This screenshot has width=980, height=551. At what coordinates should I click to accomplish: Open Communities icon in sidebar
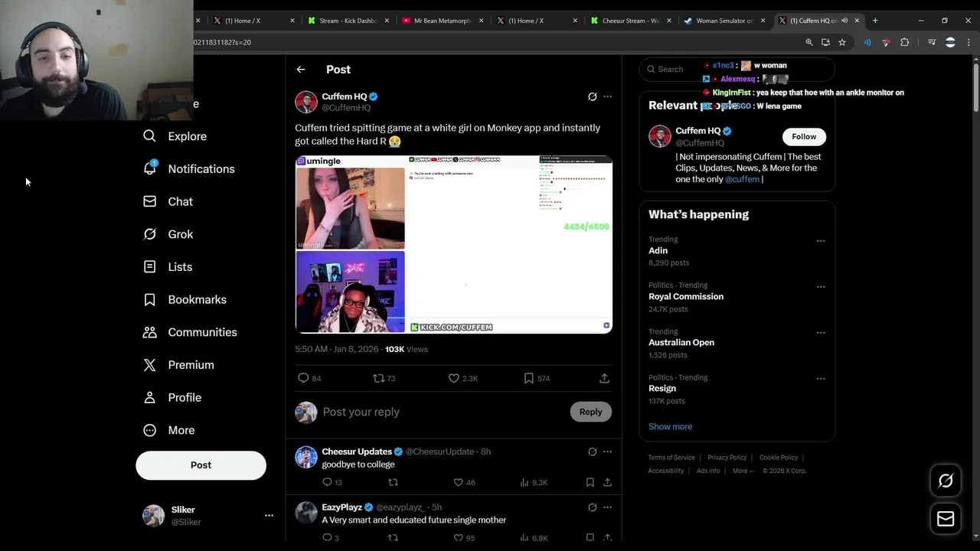150,332
